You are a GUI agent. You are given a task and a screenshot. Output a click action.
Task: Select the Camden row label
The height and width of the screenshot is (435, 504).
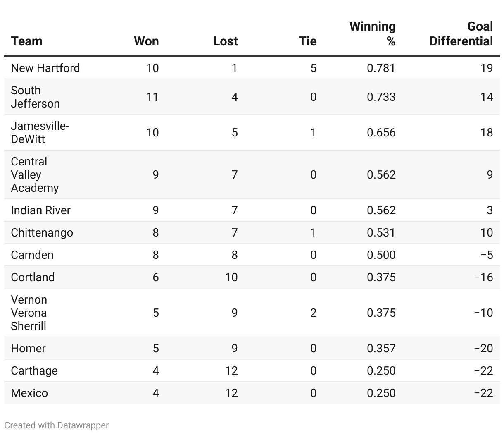[32, 255]
